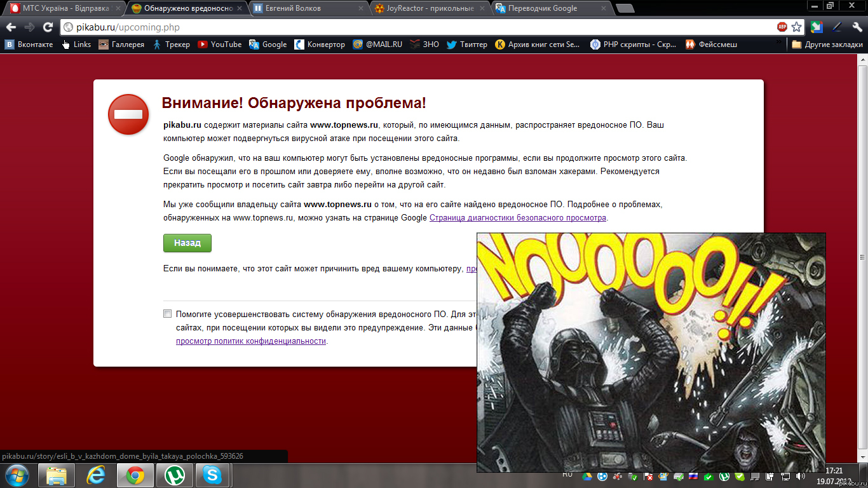
Task: Open Skype from the taskbar
Action: pyautogui.click(x=213, y=475)
